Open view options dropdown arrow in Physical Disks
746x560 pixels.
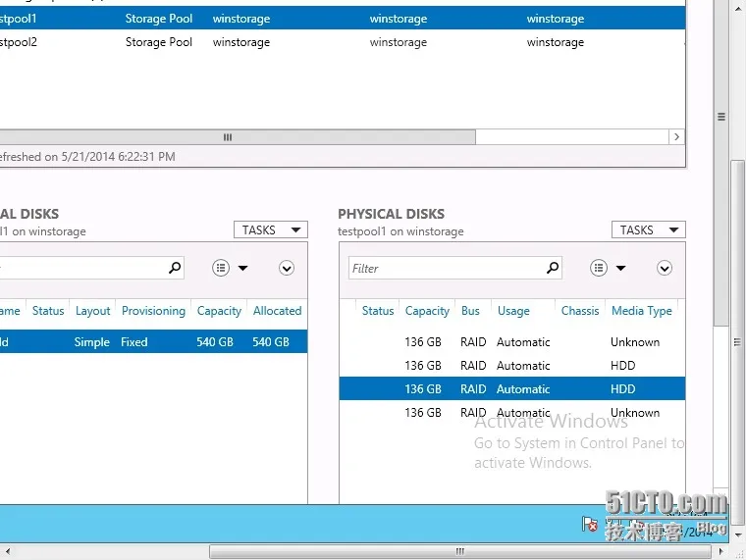point(621,268)
